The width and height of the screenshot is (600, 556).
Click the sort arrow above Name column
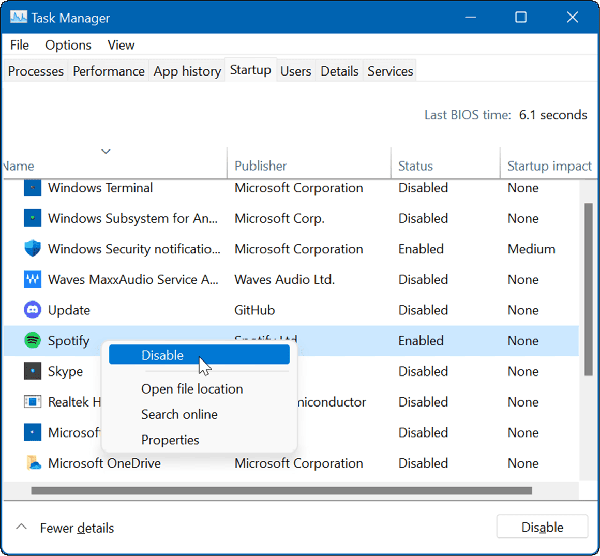105,151
